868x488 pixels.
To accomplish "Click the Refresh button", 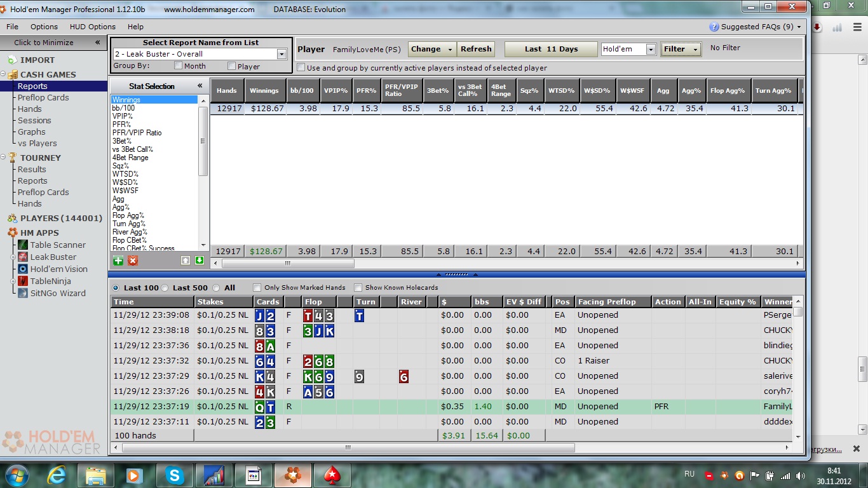I will click(x=476, y=49).
